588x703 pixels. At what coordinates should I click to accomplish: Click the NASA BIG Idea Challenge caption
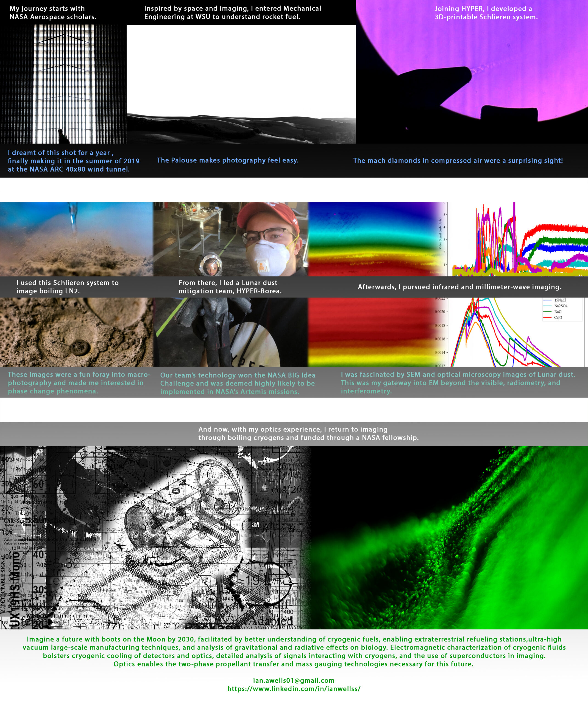pos(237,383)
